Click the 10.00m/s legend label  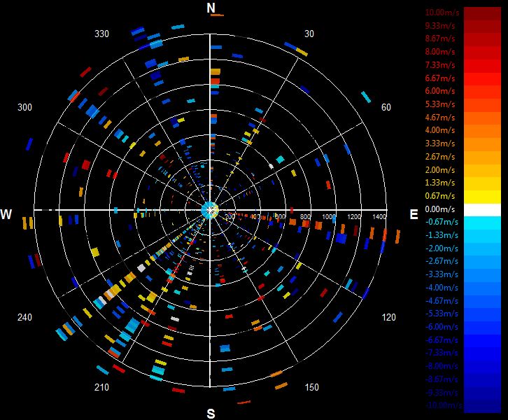(x=442, y=13)
